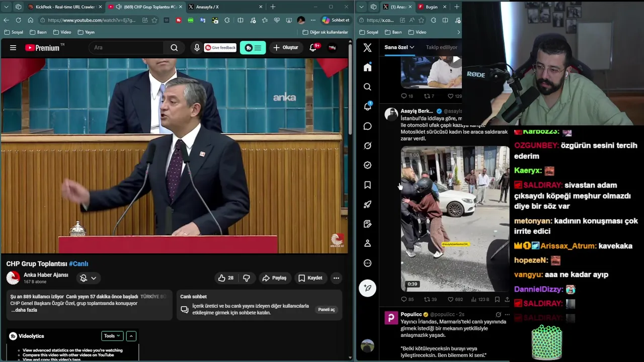Open X Bookmarks icon
Viewport: 644px width, 362px height.
click(x=367, y=185)
